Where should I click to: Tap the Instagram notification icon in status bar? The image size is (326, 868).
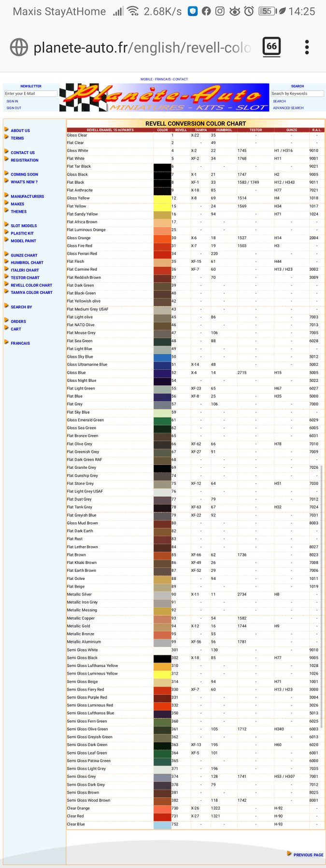click(220, 11)
